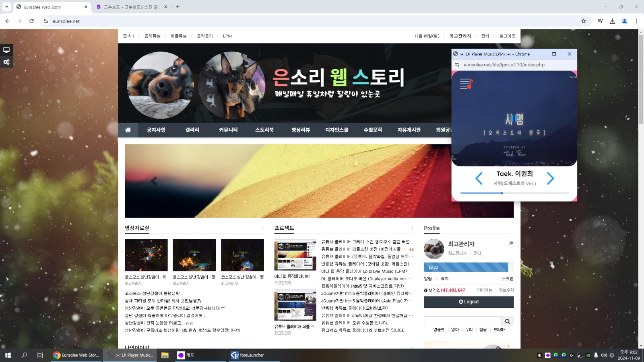Viewport: 644px width, 362px height.
Task: Click the home icon in navigation bar
Action: pos(128,130)
